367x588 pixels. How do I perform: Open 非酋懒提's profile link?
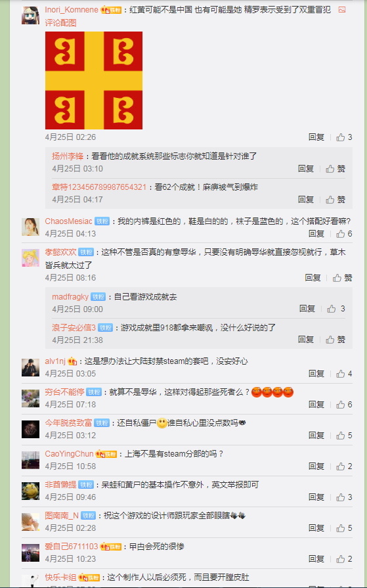tap(61, 485)
